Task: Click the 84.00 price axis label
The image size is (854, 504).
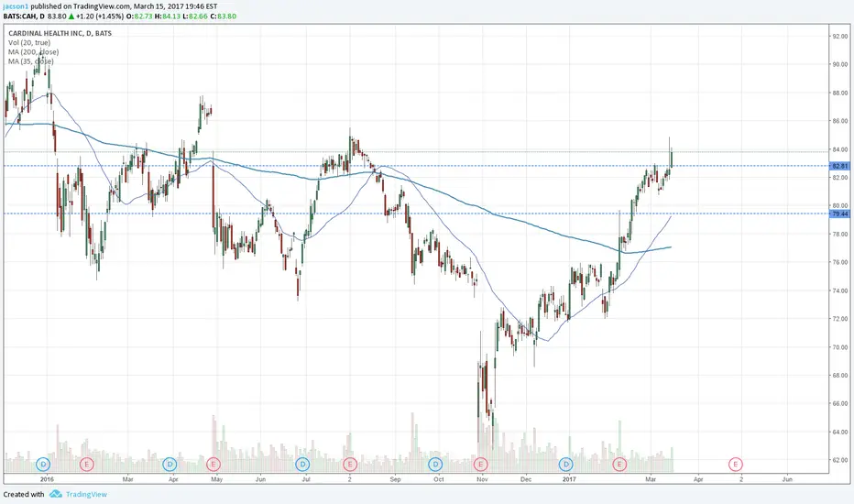Action: (x=839, y=150)
